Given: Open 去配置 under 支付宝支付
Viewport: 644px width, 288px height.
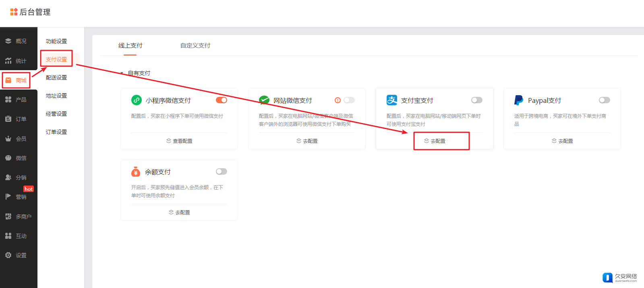Looking at the screenshot, I should coord(435,141).
